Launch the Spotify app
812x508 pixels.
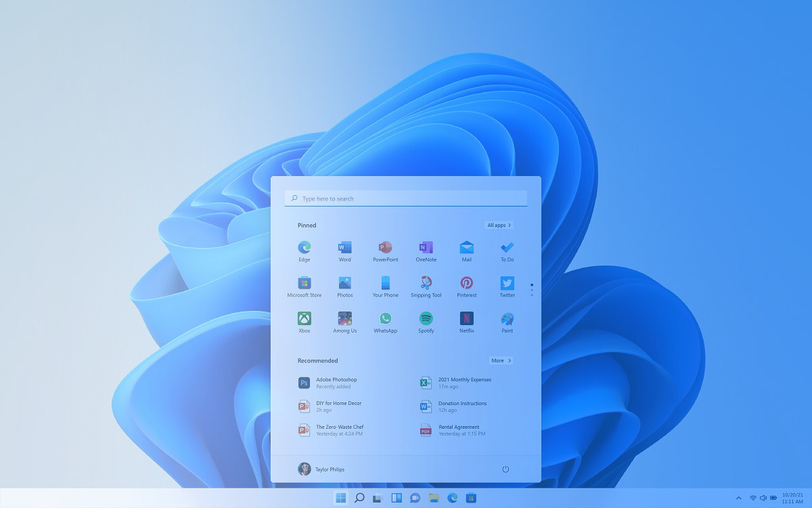[426, 322]
